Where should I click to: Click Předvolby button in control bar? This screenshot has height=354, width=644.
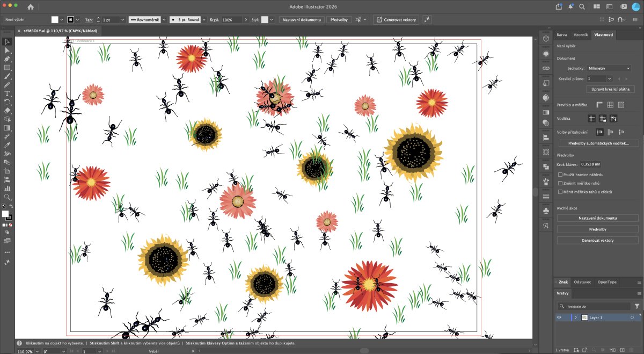339,19
